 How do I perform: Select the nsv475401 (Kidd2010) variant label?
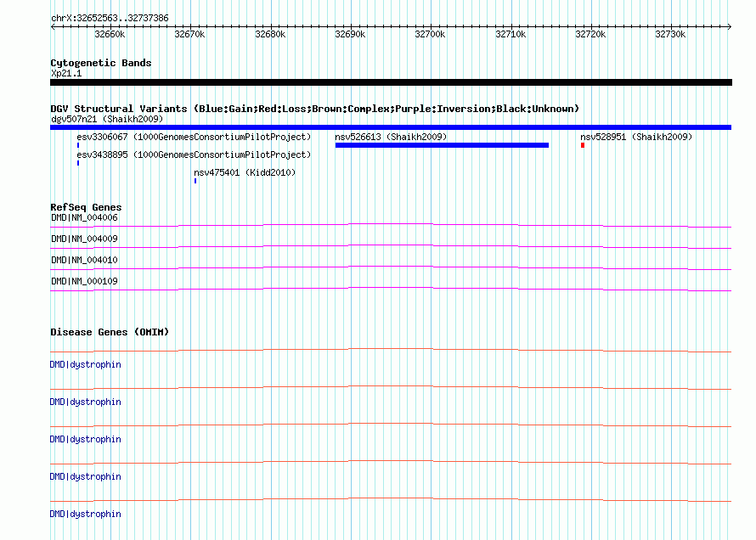coord(245,172)
